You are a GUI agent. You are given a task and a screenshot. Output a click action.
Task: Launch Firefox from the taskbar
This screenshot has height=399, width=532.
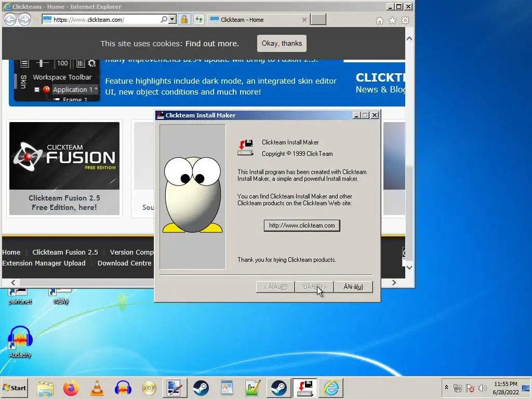tap(71, 388)
